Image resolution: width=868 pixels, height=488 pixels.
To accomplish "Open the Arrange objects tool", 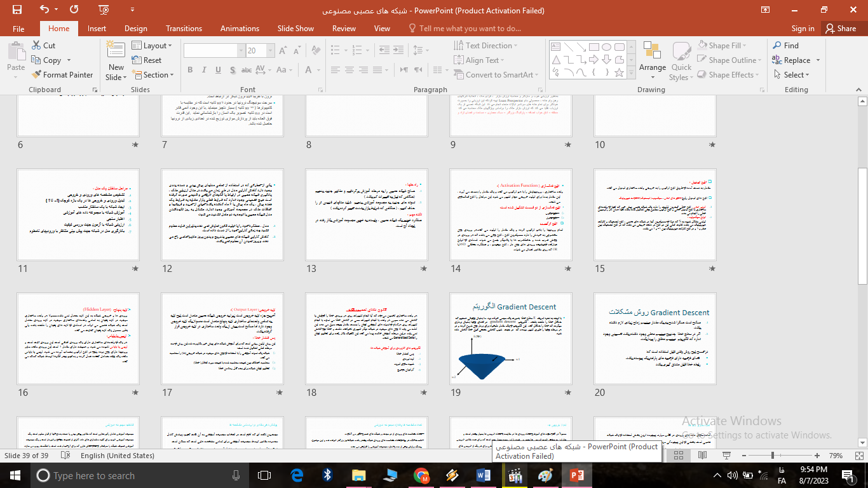I will 653,58.
